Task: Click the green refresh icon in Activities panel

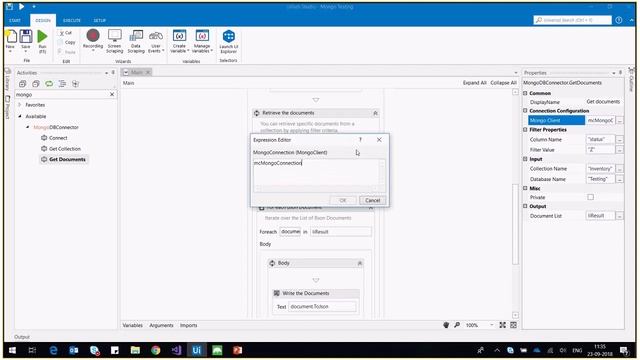Action: (49, 84)
